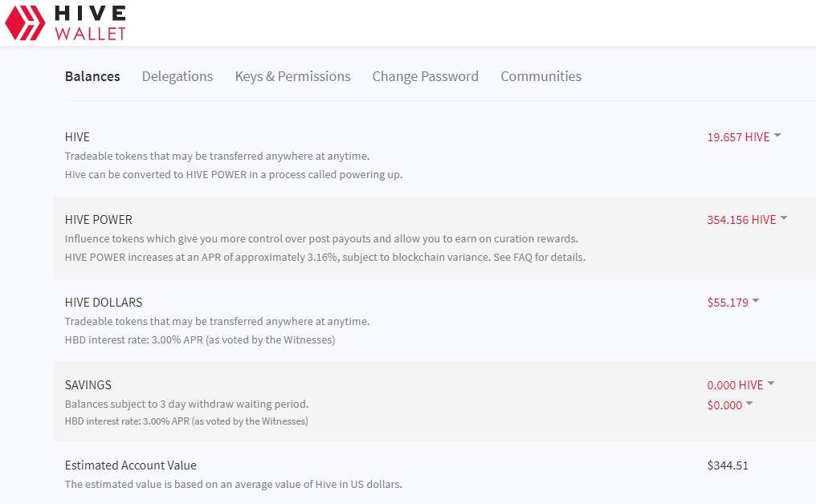Click the 3 day withdraw waiting period text

point(187,404)
